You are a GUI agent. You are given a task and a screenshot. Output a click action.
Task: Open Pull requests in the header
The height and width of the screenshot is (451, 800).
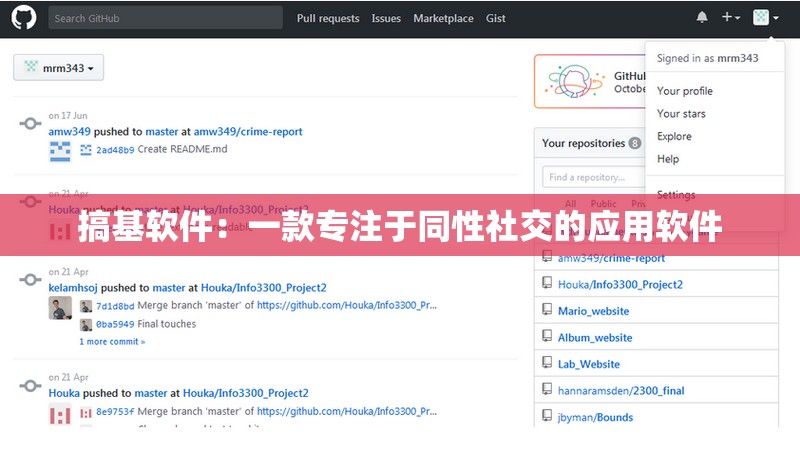pyautogui.click(x=328, y=18)
